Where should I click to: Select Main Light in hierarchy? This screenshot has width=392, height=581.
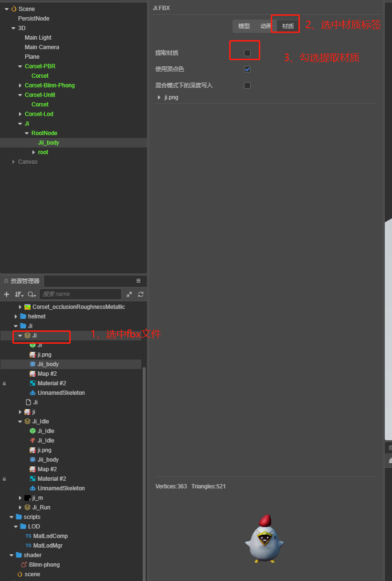[38, 37]
